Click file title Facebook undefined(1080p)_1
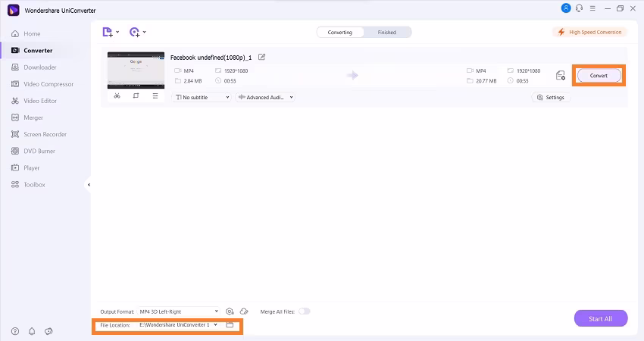Image resolution: width=644 pixels, height=341 pixels. click(211, 58)
